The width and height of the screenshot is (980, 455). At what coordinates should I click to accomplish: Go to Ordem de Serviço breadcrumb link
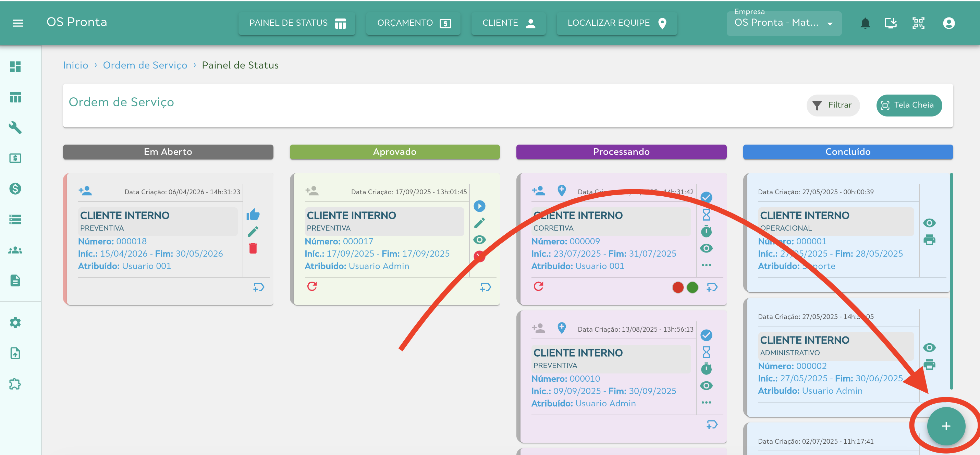[145, 65]
